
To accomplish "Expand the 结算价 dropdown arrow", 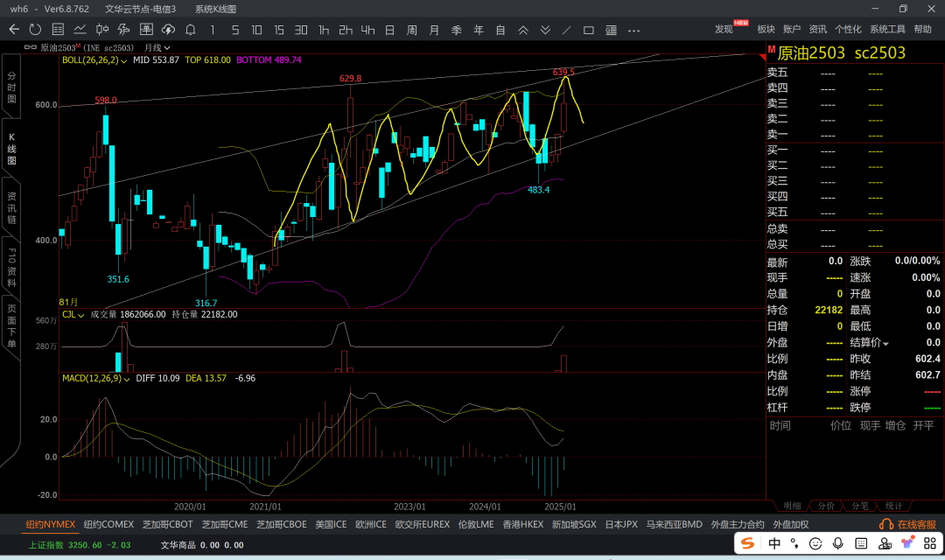I will [885, 344].
